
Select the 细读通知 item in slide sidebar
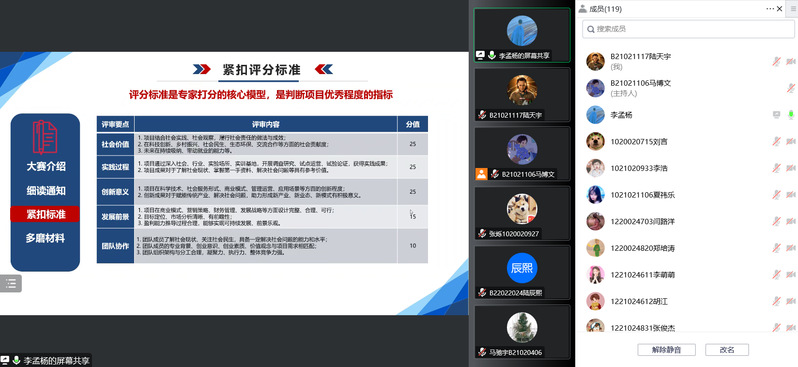(x=46, y=191)
